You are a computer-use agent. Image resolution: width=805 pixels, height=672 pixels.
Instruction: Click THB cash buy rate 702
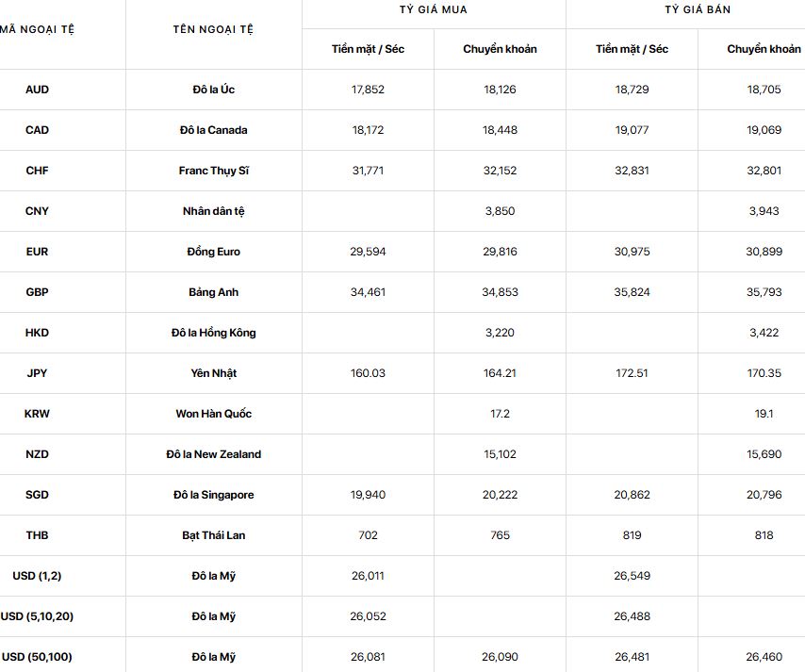click(368, 535)
